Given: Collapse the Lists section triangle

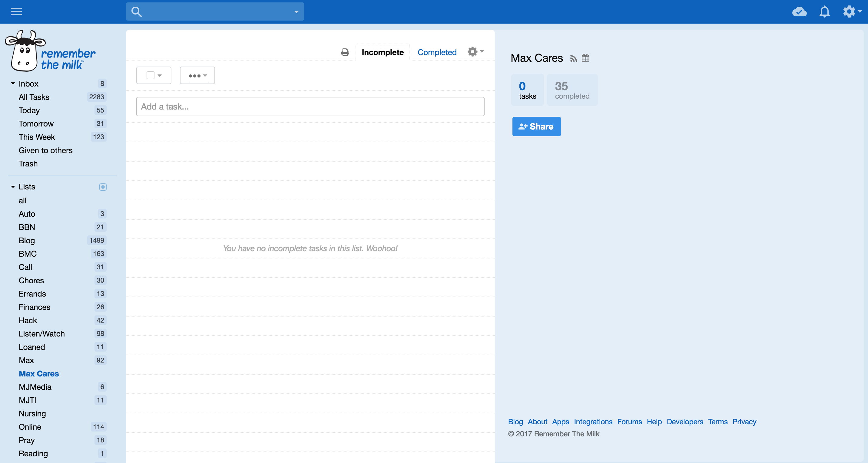Looking at the screenshot, I should click(13, 186).
